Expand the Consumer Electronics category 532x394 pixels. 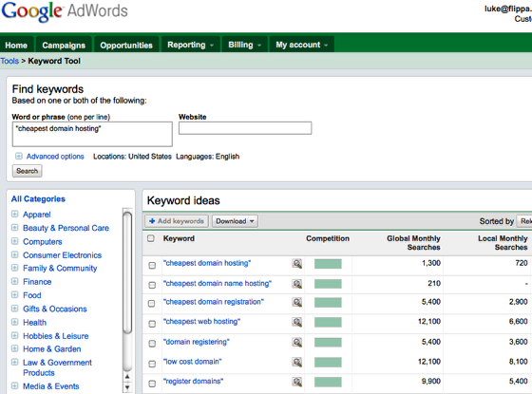[x=14, y=254]
